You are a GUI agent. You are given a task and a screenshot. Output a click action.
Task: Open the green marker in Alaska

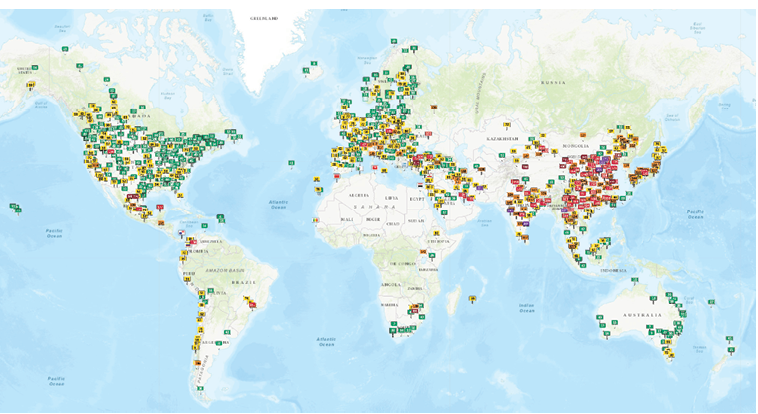coord(34,68)
